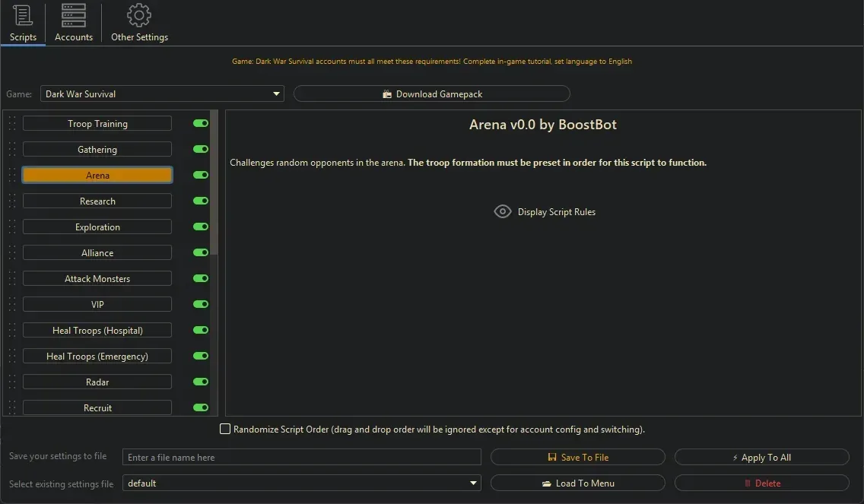Select the Heal Troops (Hospital) script

(x=97, y=331)
